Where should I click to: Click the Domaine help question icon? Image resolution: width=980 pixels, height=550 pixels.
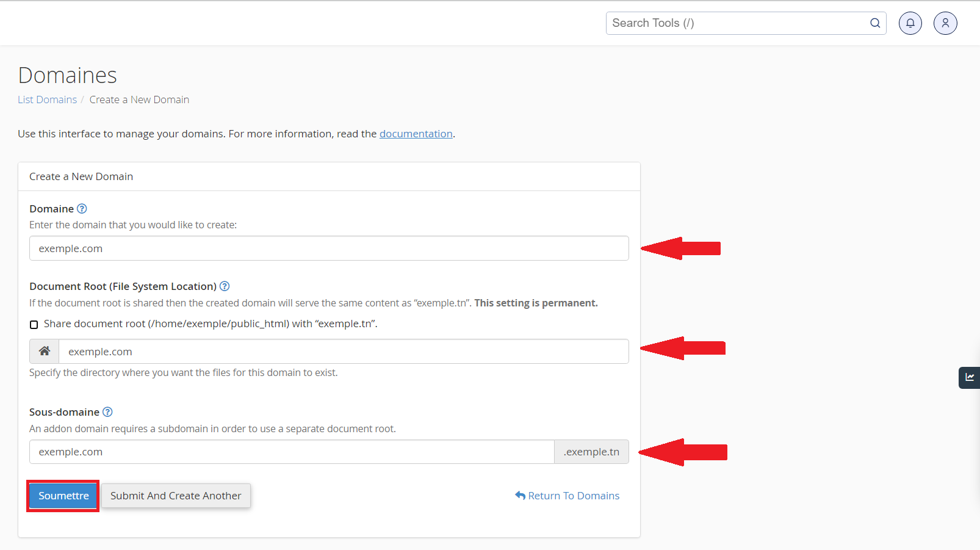(82, 209)
